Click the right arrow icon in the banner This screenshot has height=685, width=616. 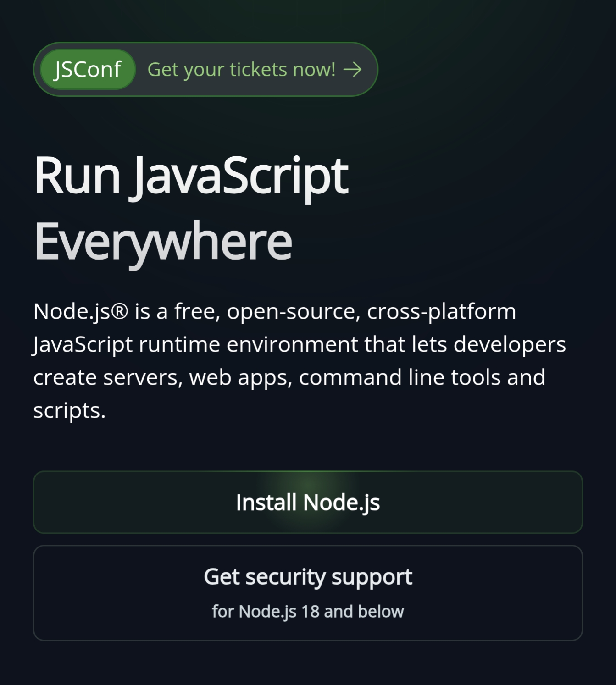352,70
